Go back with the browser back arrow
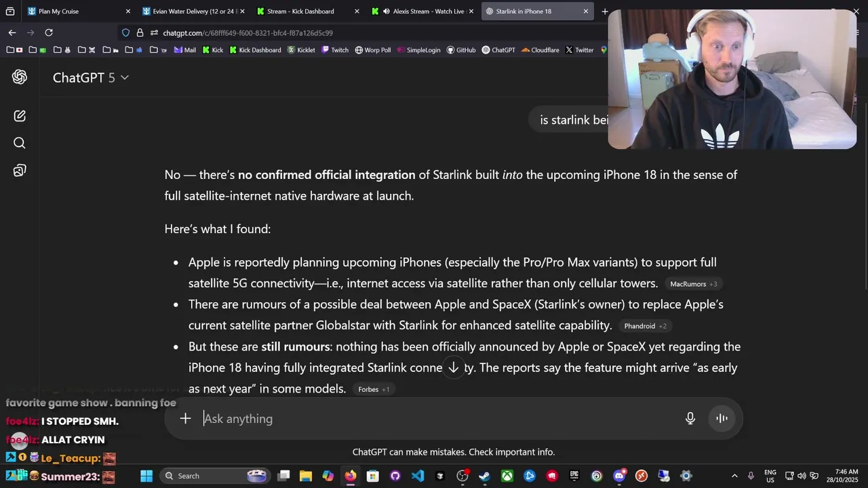868x488 pixels. coord(12,33)
